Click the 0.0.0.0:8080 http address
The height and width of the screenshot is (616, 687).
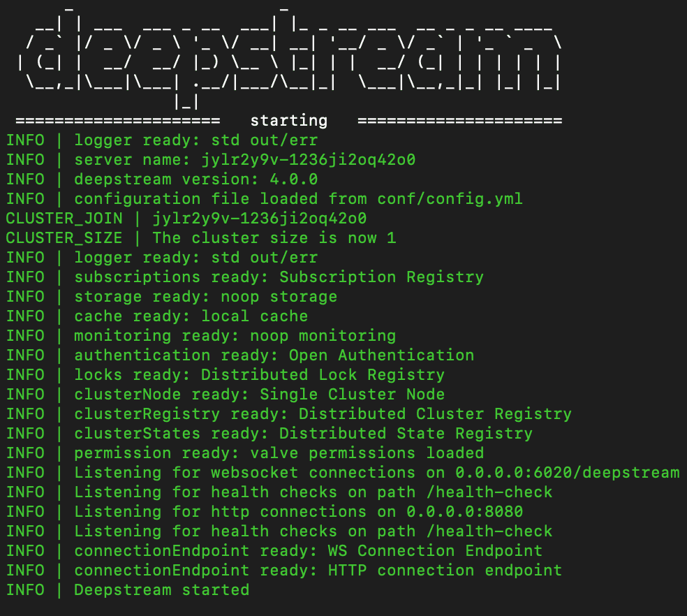pos(465,512)
